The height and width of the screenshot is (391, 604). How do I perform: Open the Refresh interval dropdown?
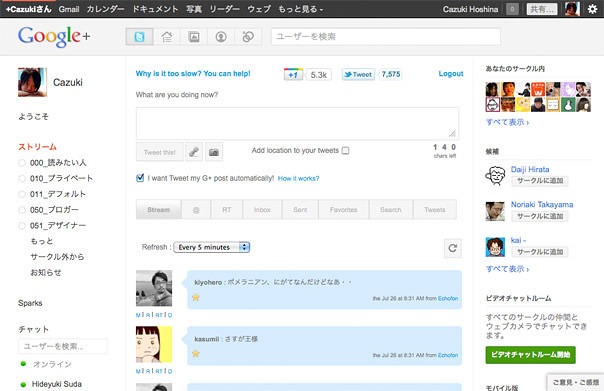(211, 247)
